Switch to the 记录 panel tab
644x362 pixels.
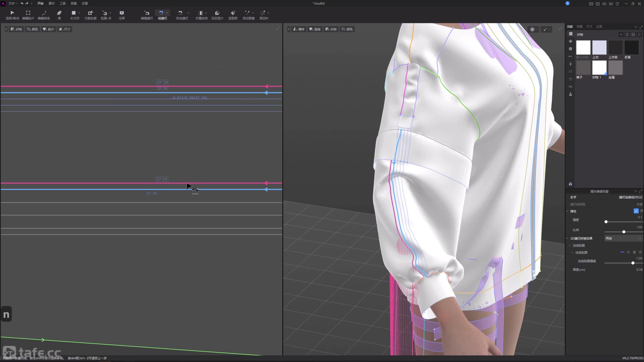(x=599, y=27)
